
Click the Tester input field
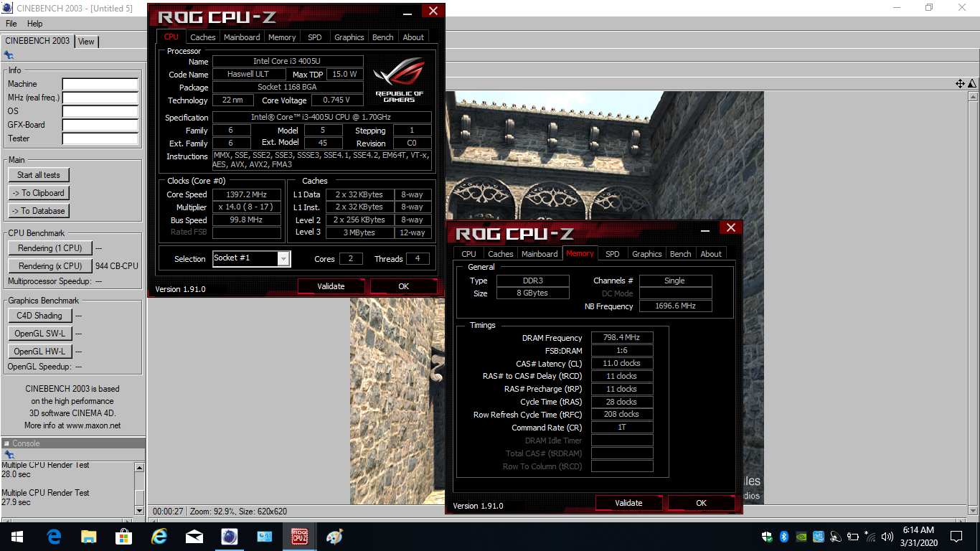click(x=100, y=138)
